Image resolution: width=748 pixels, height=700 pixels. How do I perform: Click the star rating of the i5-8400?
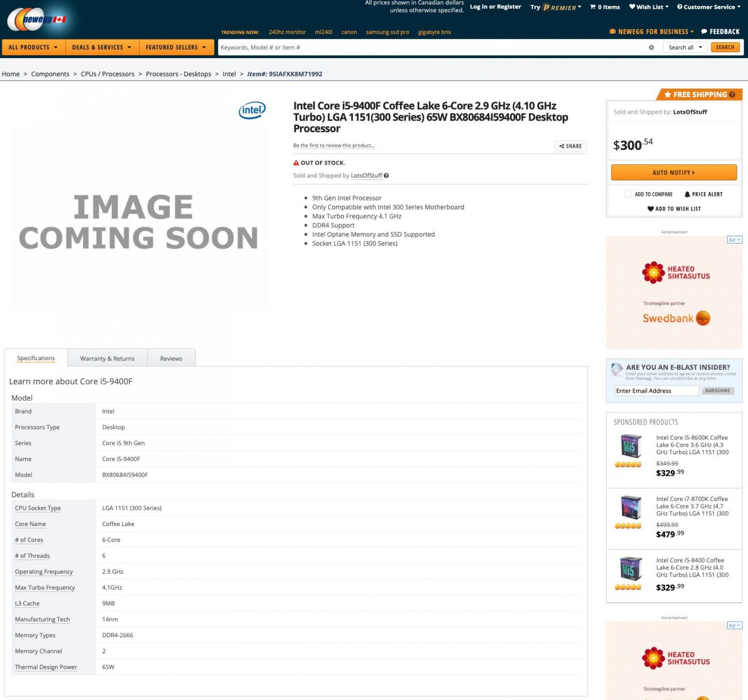628,587
